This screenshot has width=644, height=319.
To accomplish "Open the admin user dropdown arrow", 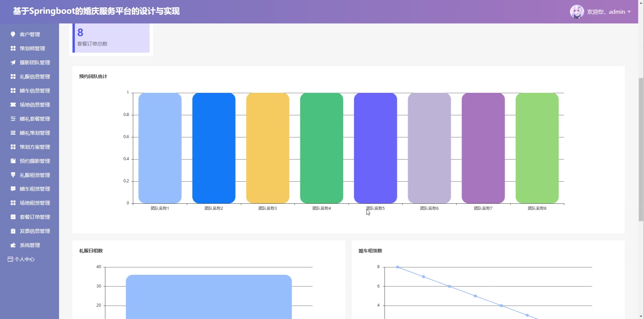I will (629, 12).
